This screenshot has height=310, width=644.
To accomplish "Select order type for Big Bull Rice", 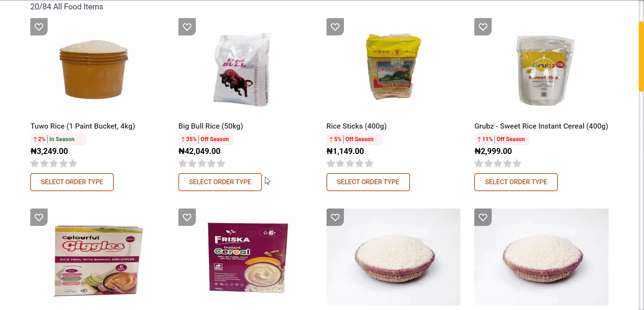I will click(x=220, y=182).
